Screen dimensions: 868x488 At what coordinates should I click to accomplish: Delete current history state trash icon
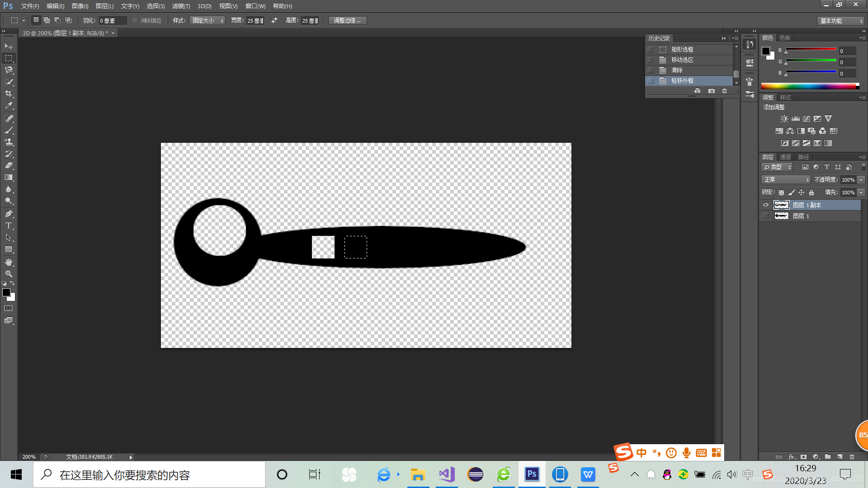724,91
